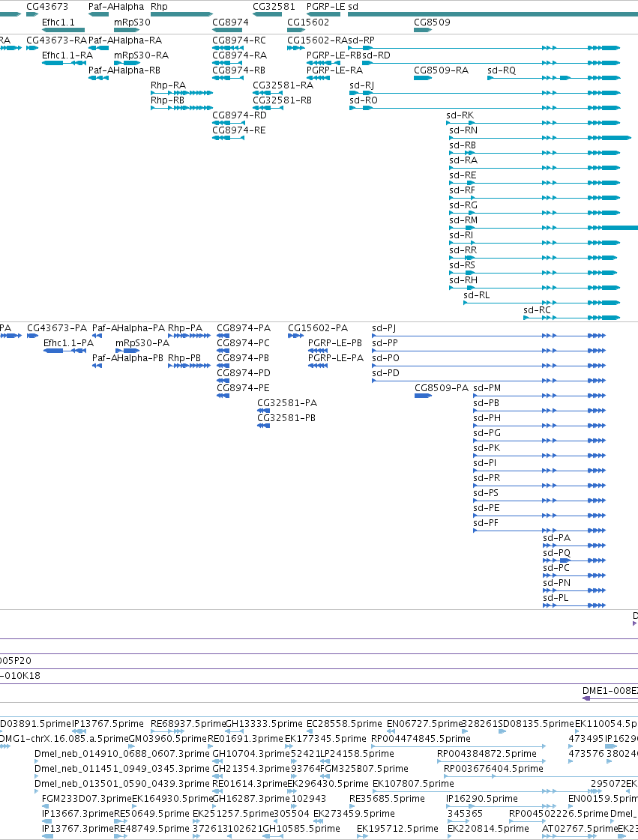Image resolution: width=638 pixels, height=840 pixels.
Task: Select the sd-RH transcript
Action: click(x=535, y=288)
